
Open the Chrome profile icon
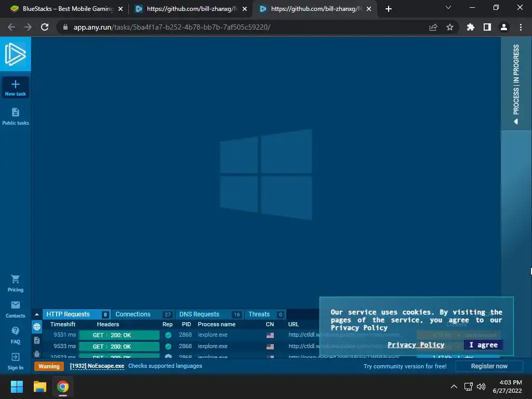coord(504,27)
